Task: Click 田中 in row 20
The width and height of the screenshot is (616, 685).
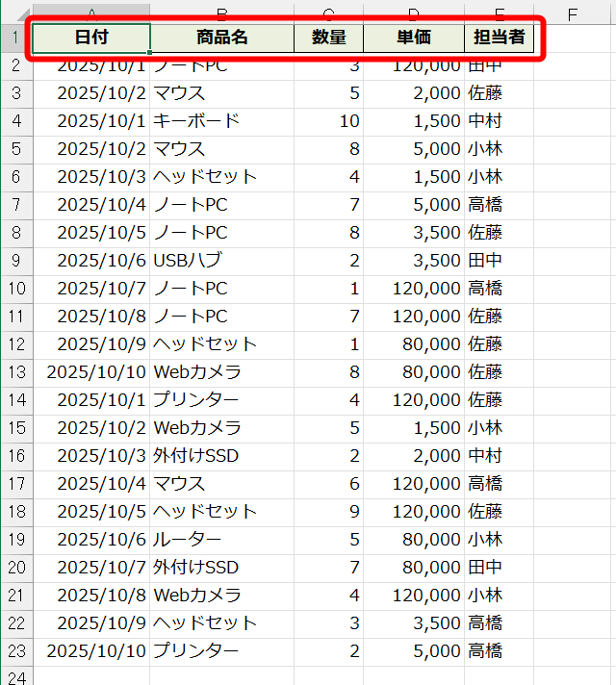Action: tap(499, 568)
